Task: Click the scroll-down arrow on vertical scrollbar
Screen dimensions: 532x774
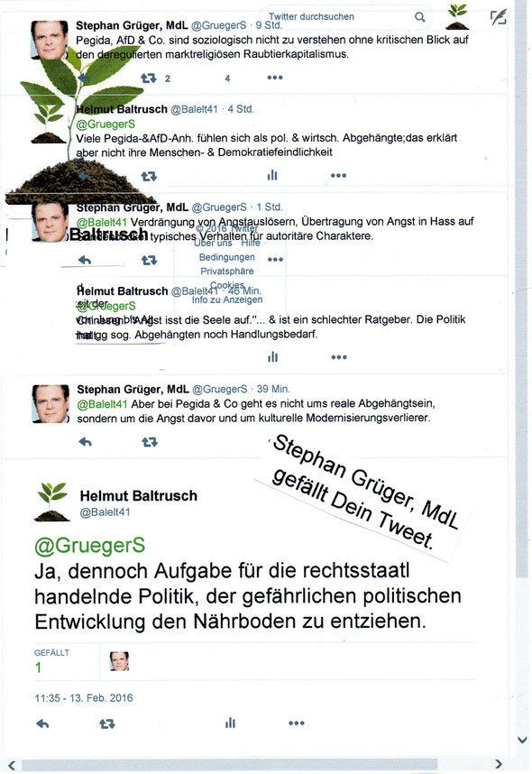Action: 523,740
